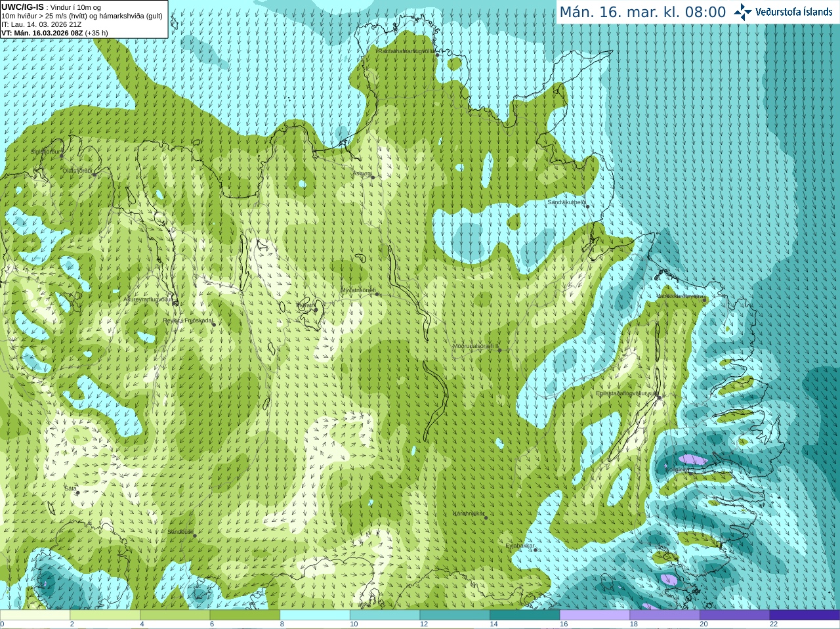Viewport: 840px width, 629px height.
Task: Click the 'Sandvíkurheiði' map label
Action: pos(567,203)
